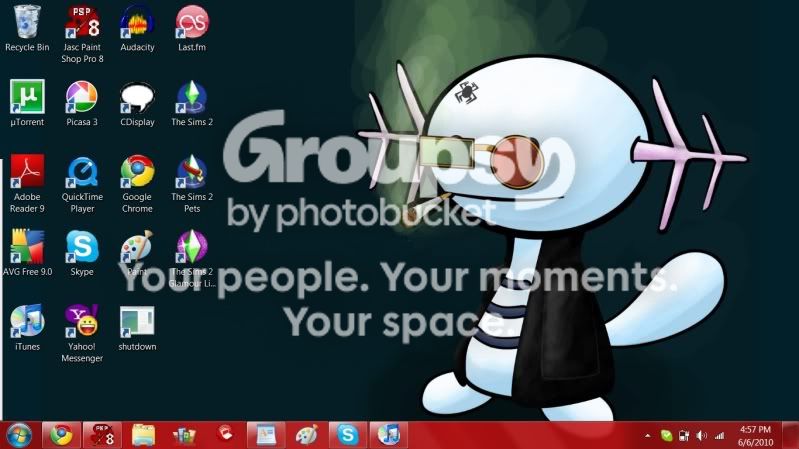
Task: Switch to Google Chrome in the taskbar
Action: 61,435
